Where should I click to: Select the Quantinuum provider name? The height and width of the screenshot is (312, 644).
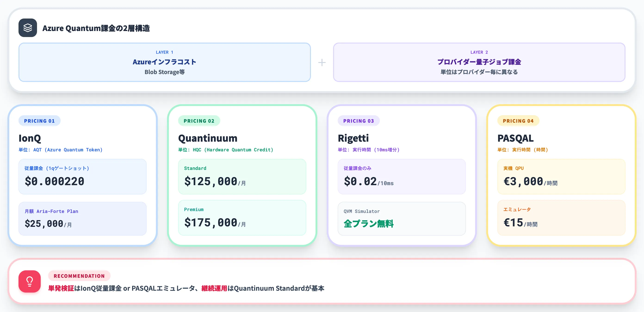(208, 138)
